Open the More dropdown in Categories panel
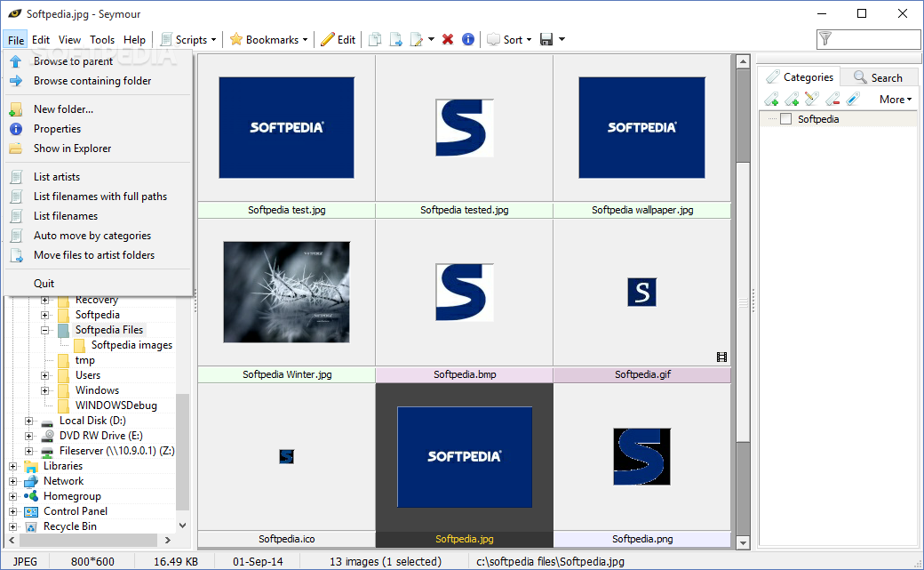Image resolution: width=924 pixels, height=570 pixels. (896, 100)
